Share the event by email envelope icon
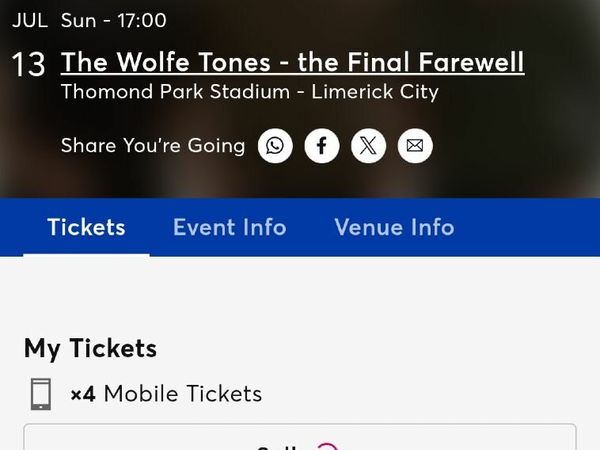 [x=415, y=146]
